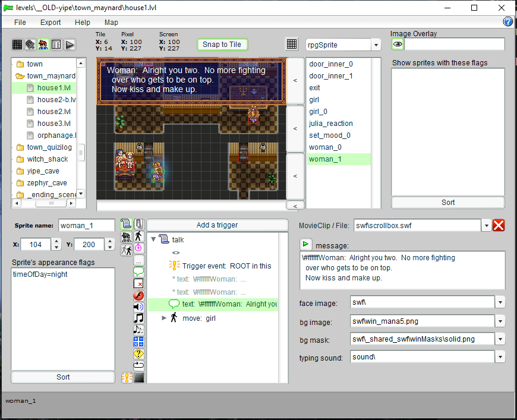Viewport: 517px width, 420px height.
Task: Collapse the talk trigger tree node
Action: [154, 240]
